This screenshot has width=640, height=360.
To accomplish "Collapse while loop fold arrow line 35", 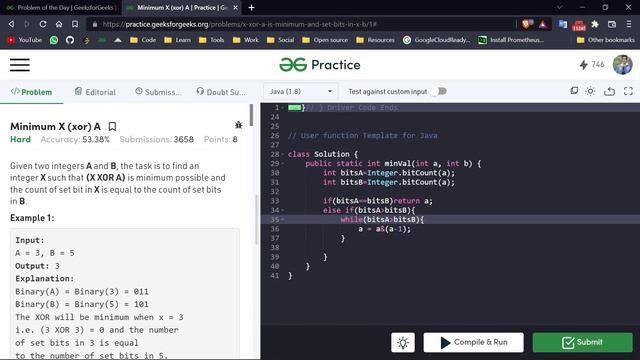I will pos(282,220).
